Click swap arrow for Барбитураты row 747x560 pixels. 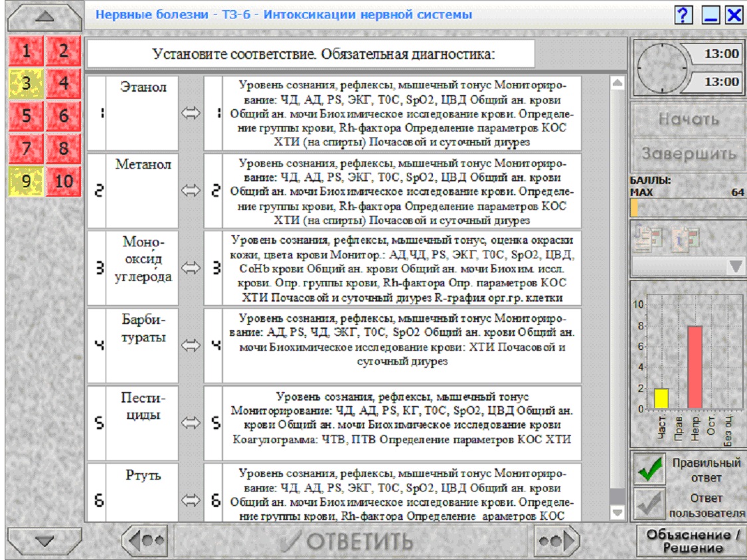[191, 345]
